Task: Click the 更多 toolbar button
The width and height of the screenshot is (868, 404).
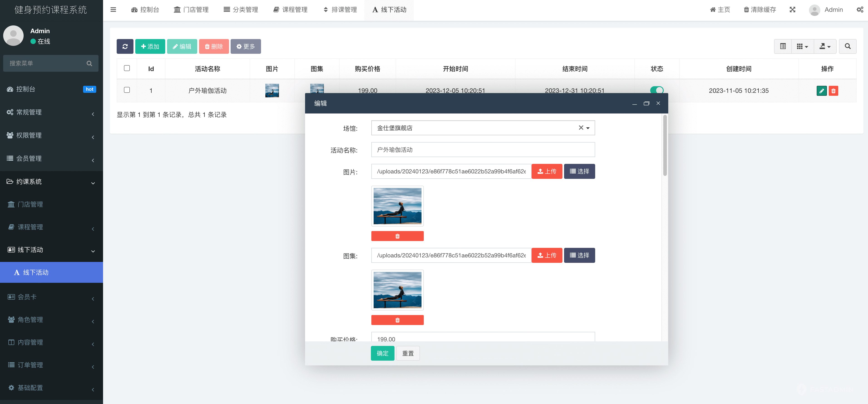Action: click(246, 47)
